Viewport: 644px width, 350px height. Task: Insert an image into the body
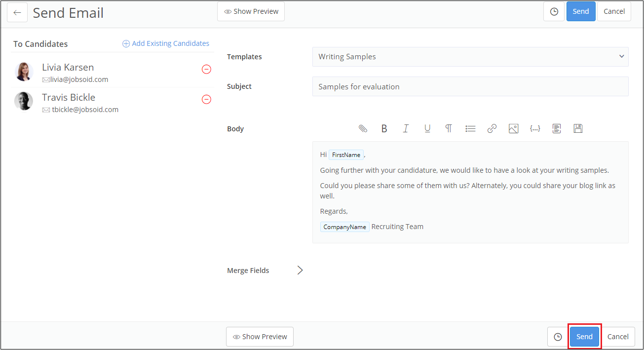513,128
